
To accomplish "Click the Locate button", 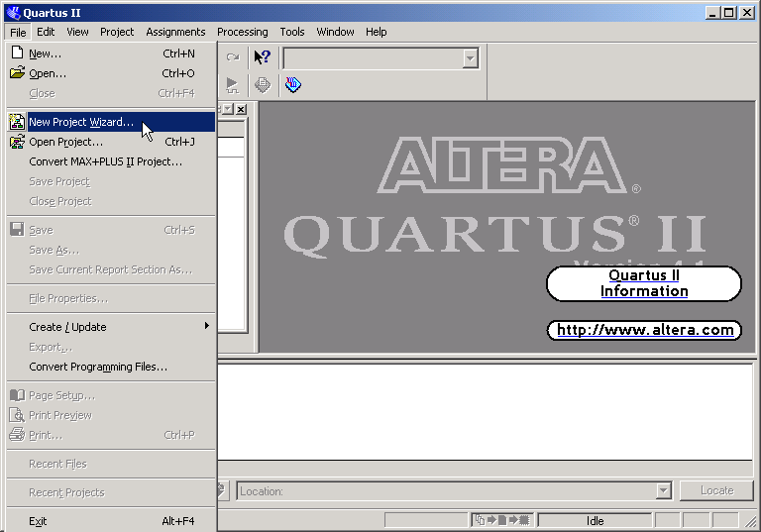I will pos(716,490).
